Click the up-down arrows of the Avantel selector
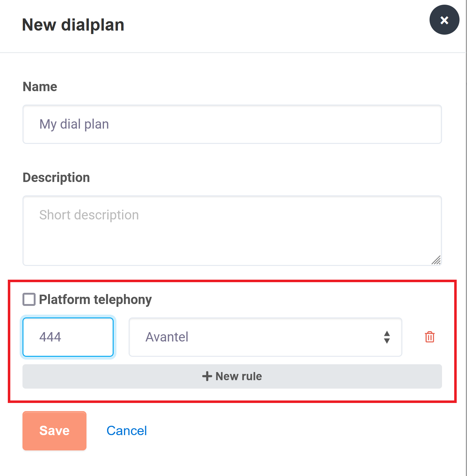 (x=387, y=337)
